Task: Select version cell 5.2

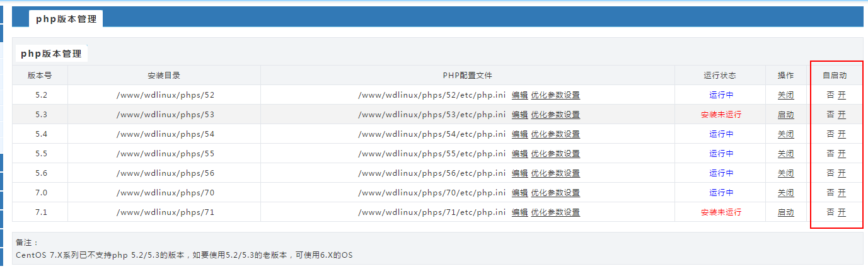Action: tap(41, 95)
